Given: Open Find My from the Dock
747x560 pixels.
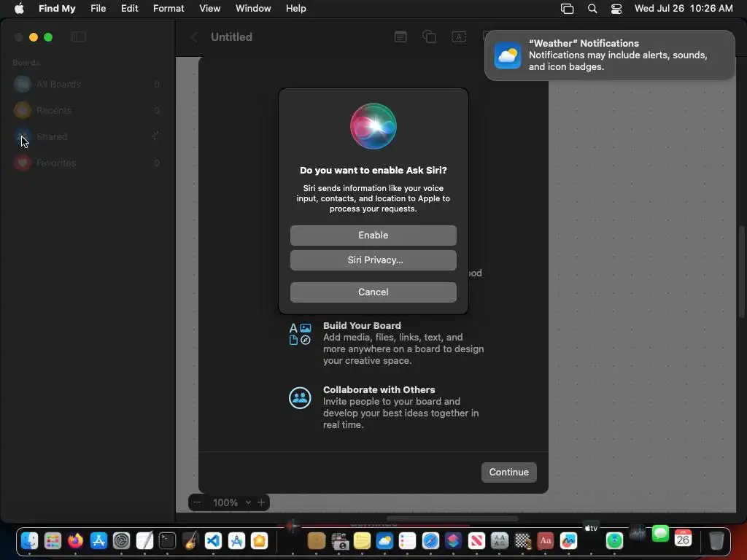Looking at the screenshot, I should pyautogui.click(x=614, y=540).
